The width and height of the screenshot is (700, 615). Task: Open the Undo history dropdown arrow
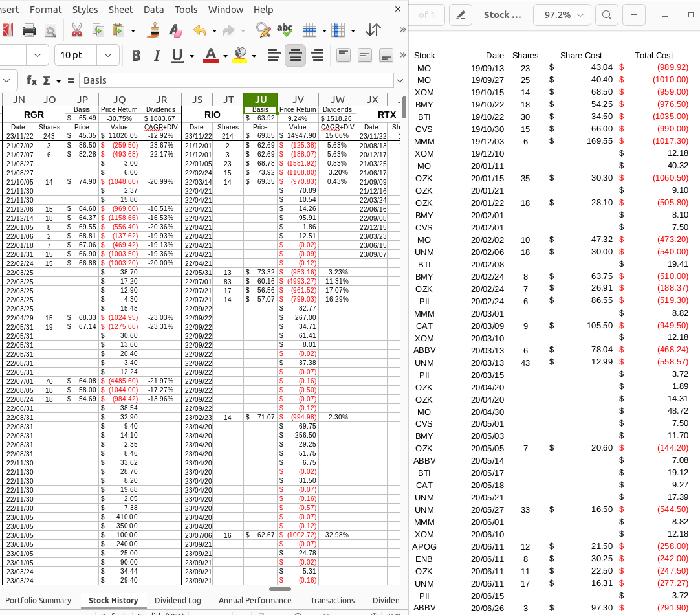click(214, 31)
